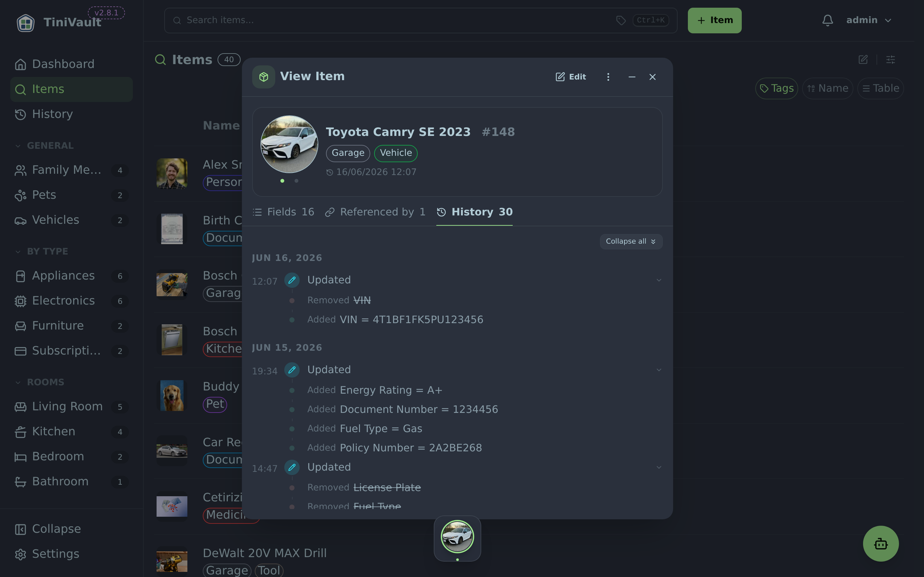
Task: Open the AI assistant robot button
Action: (x=880, y=543)
